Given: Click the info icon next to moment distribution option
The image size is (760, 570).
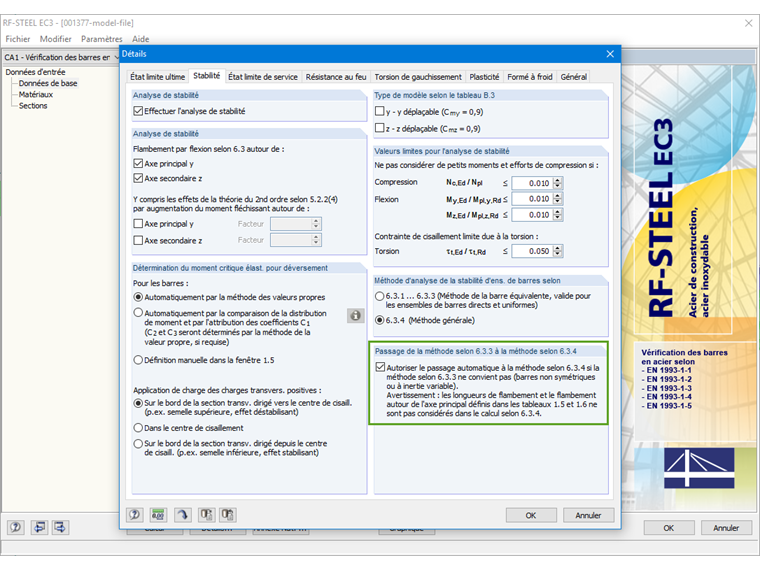Looking at the screenshot, I should [x=356, y=316].
